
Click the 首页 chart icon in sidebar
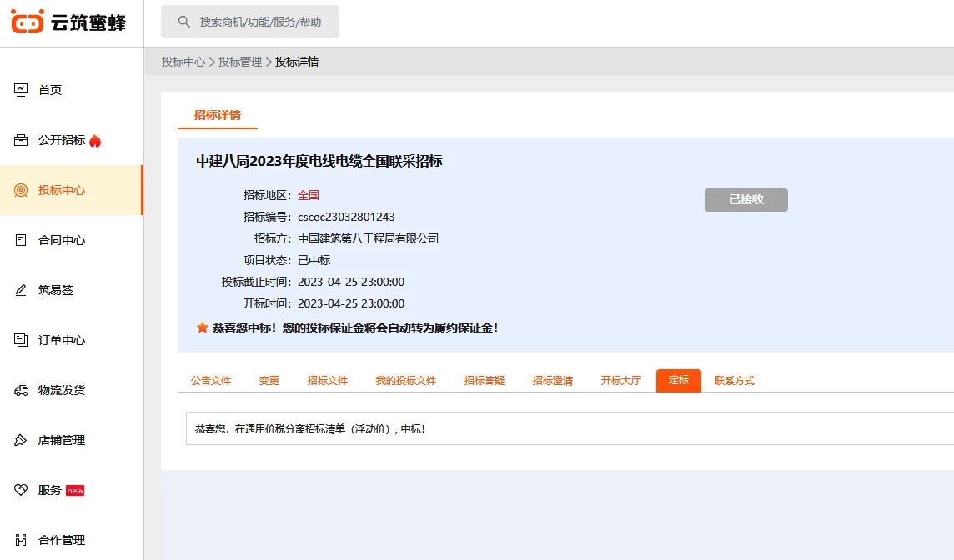(x=21, y=90)
